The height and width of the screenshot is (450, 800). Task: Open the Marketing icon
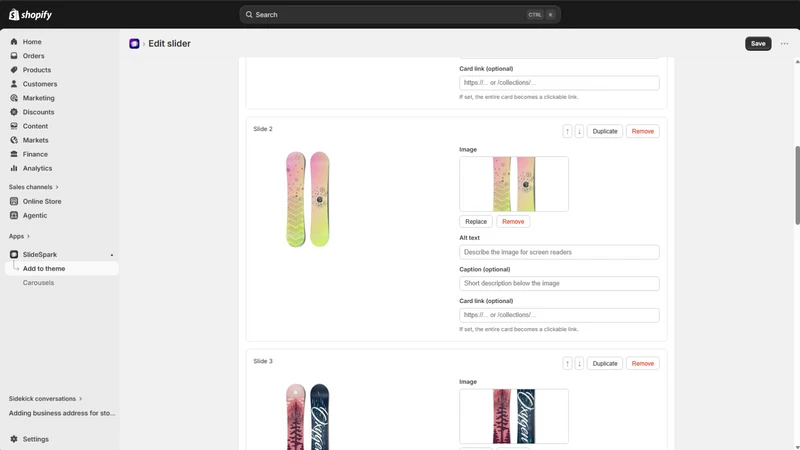(x=14, y=98)
